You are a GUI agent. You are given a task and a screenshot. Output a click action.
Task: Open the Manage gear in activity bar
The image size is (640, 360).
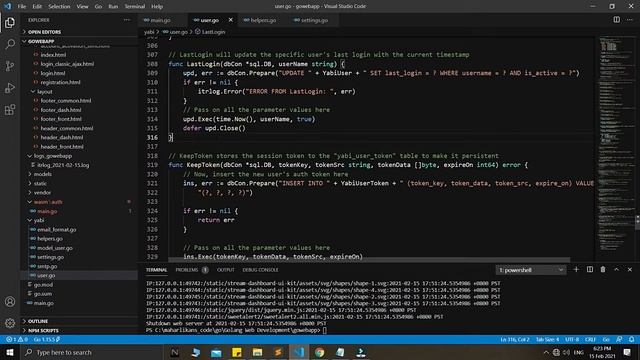click(x=10, y=323)
